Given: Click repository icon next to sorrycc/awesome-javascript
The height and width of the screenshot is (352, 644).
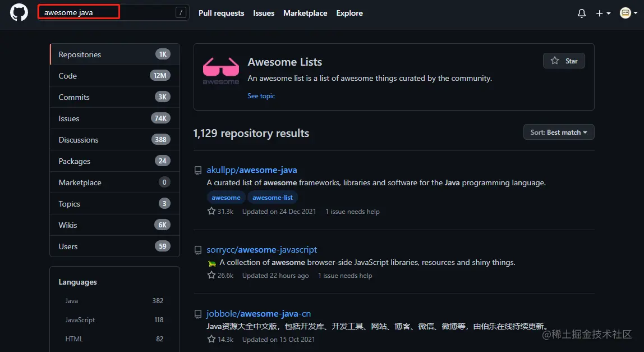Looking at the screenshot, I should (198, 250).
